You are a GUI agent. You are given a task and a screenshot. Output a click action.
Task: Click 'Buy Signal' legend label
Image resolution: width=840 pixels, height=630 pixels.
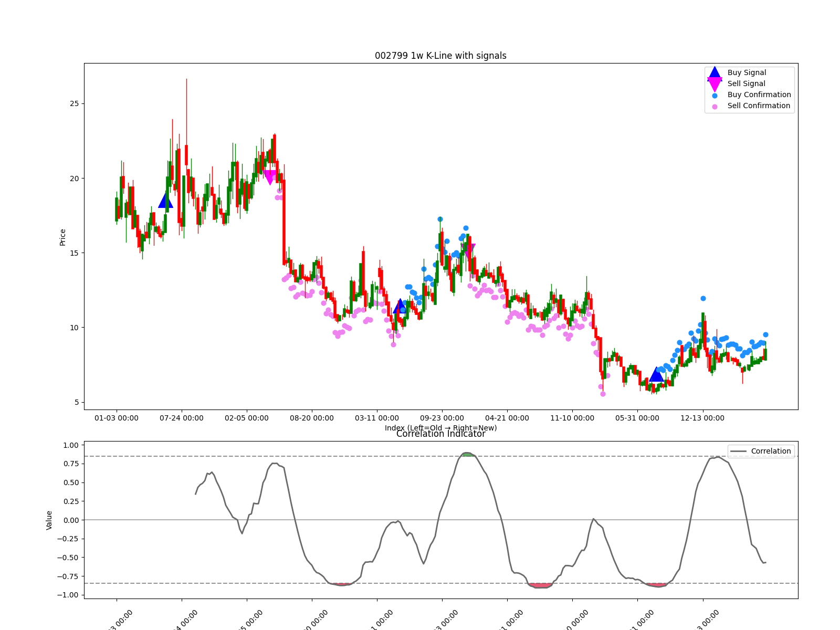pos(747,72)
